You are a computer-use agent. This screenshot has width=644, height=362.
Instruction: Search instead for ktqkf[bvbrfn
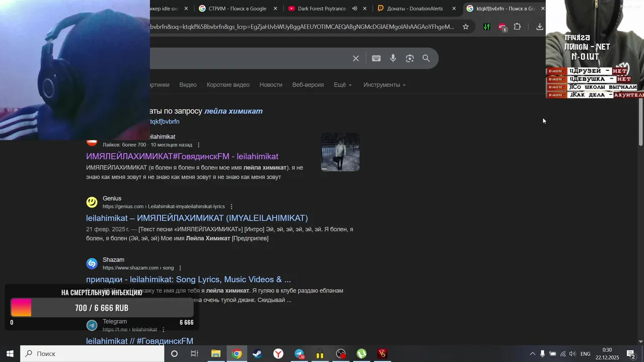click(165, 122)
